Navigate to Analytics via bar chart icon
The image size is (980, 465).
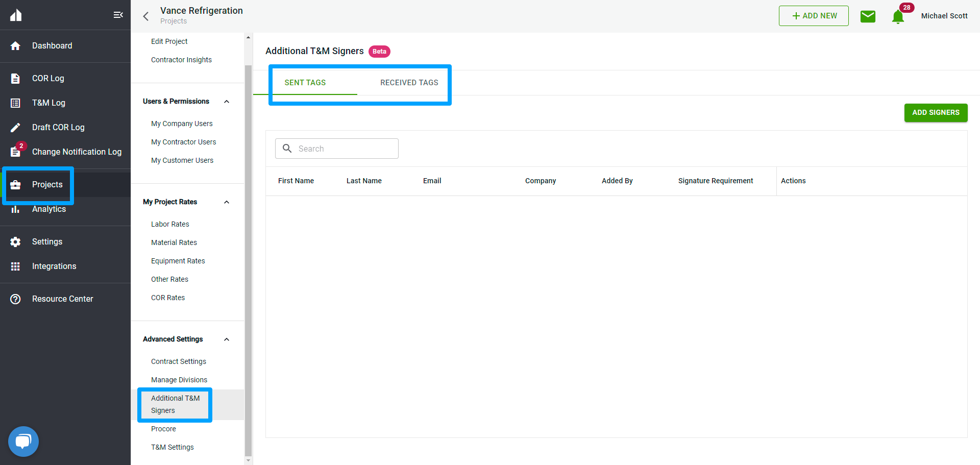(x=15, y=209)
